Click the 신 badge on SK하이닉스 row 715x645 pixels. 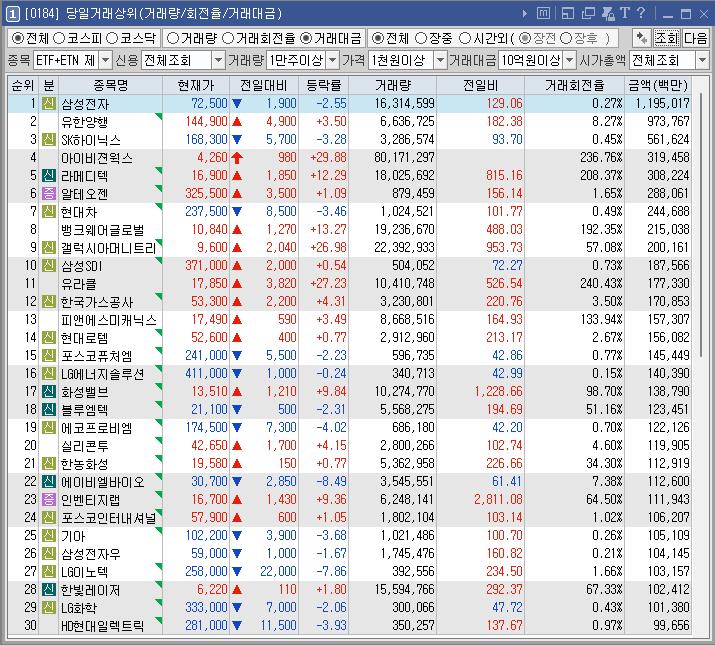(x=49, y=140)
